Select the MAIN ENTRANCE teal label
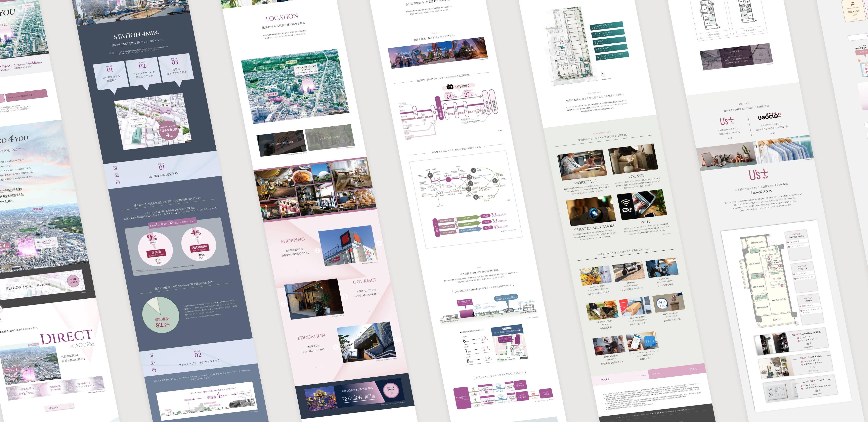Viewport: 868px width, 422px height. coord(607,26)
